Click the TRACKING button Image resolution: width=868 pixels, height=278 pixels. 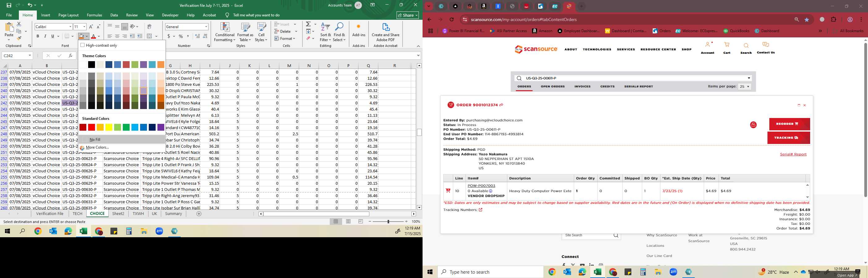click(x=789, y=138)
